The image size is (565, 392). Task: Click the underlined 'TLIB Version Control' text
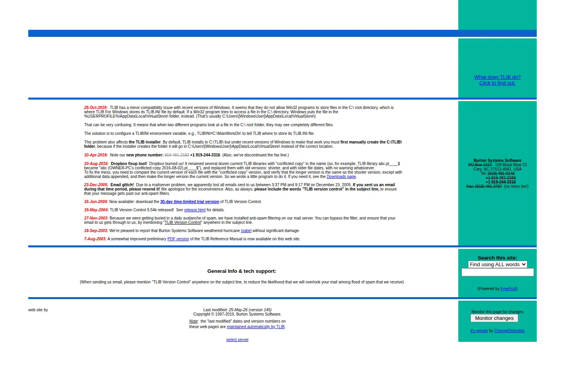(182, 223)
